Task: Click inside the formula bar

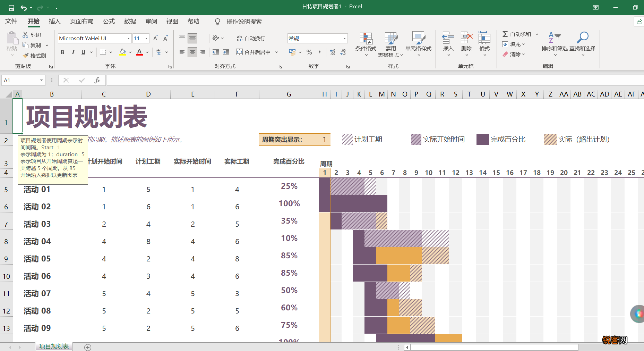Action: point(375,80)
